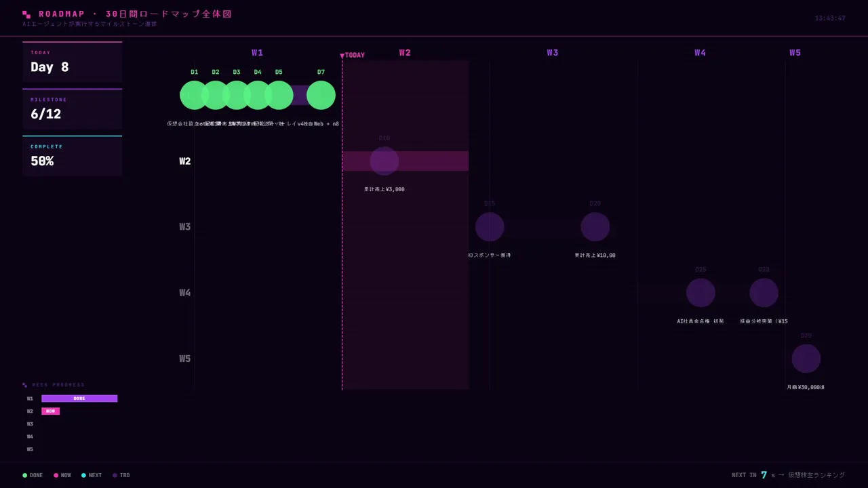The image size is (868, 488).
Task: Click the pink W2 highlighted bar
Action: click(405, 161)
